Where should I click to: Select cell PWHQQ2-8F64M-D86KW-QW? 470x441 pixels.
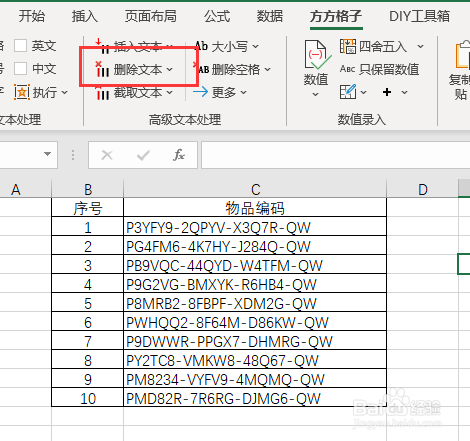pos(255,322)
